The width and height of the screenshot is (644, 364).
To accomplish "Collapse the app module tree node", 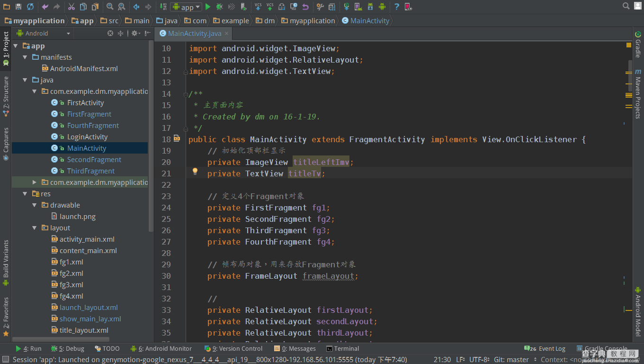I will click(x=16, y=46).
